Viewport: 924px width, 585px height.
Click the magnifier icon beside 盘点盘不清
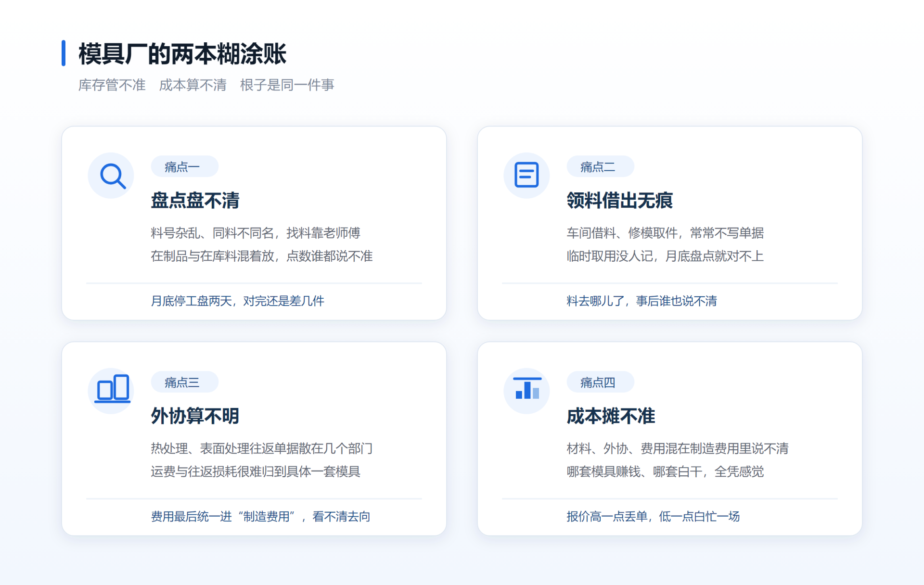click(x=111, y=176)
